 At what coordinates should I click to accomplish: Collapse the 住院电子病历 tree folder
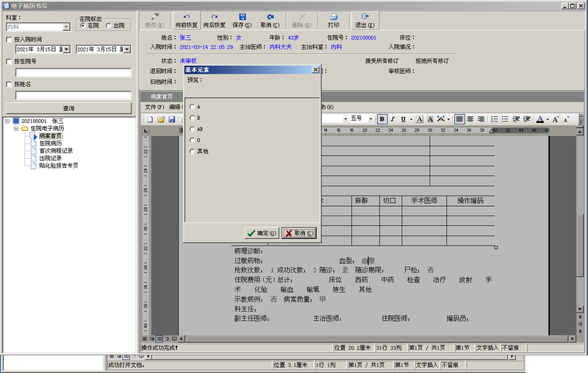pos(15,128)
